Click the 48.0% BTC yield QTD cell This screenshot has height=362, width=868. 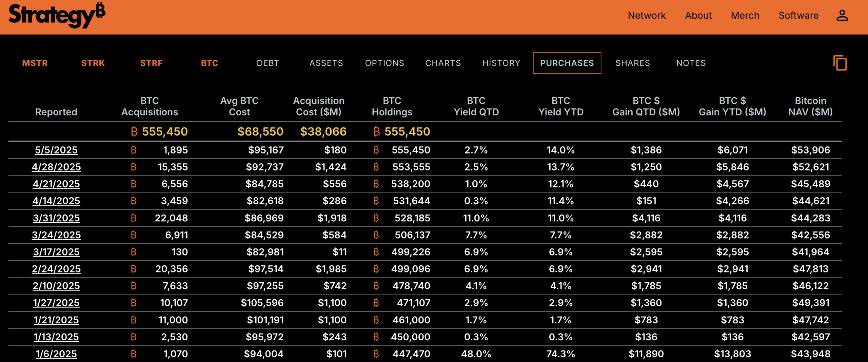coord(476,354)
